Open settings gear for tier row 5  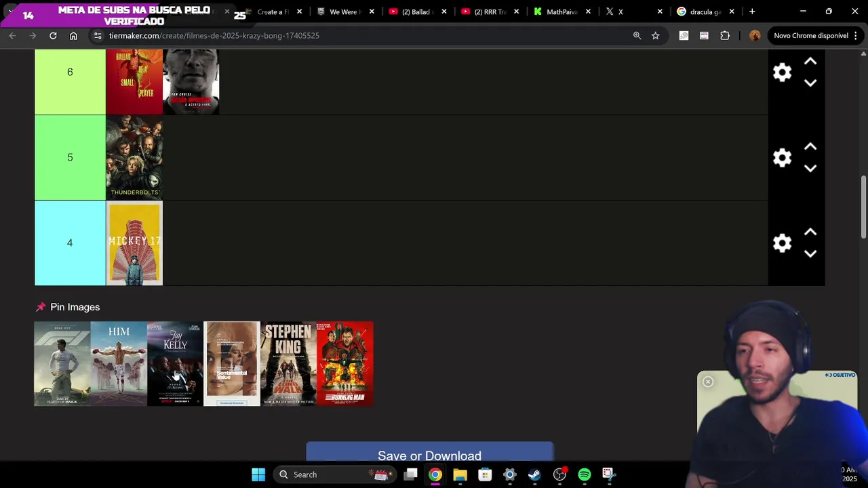(x=782, y=158)
